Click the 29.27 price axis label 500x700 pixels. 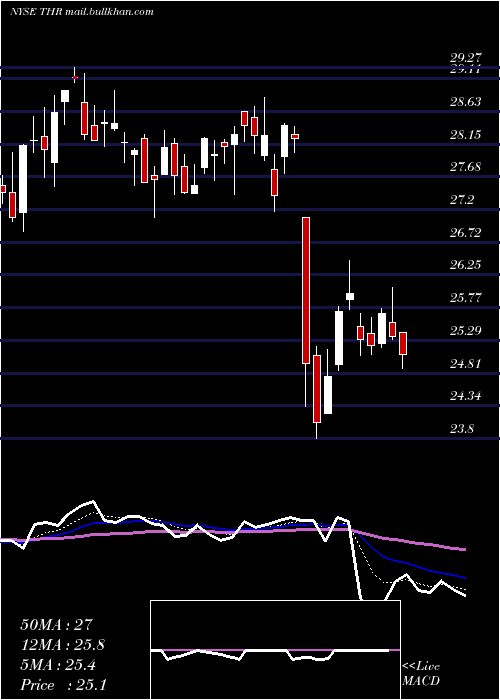click(466, 58)
